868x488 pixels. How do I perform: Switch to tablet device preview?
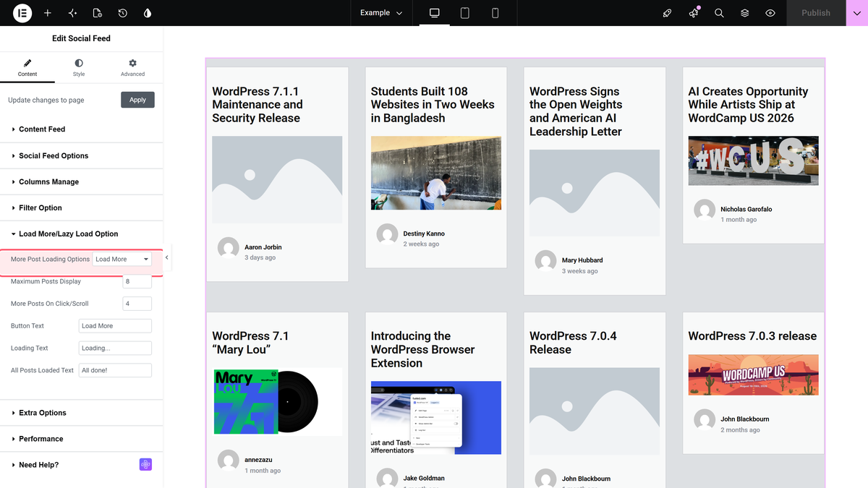pos(465,13)
